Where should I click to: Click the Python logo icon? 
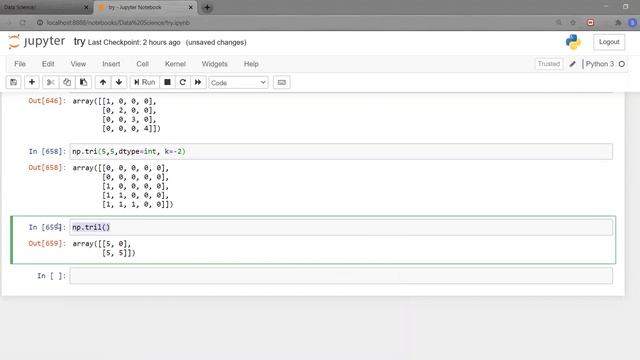pos(573,42)
